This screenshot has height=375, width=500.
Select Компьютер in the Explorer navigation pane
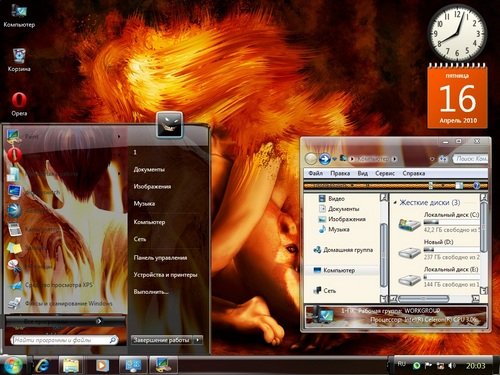334,270
